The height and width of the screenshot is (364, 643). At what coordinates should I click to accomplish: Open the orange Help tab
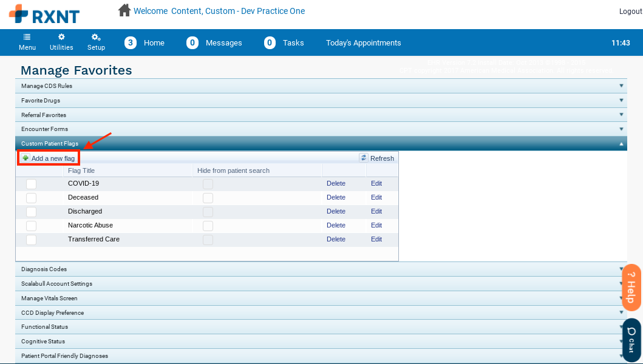tap(631, 288)
